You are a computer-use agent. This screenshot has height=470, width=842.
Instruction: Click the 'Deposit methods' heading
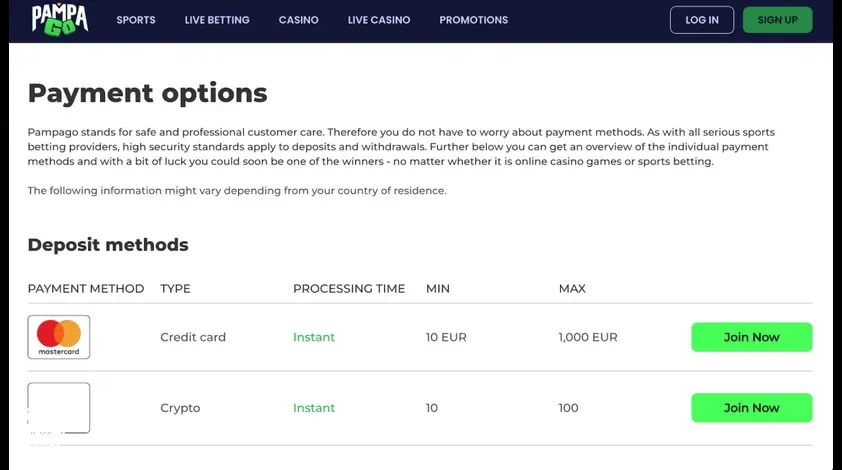[108, 244]
